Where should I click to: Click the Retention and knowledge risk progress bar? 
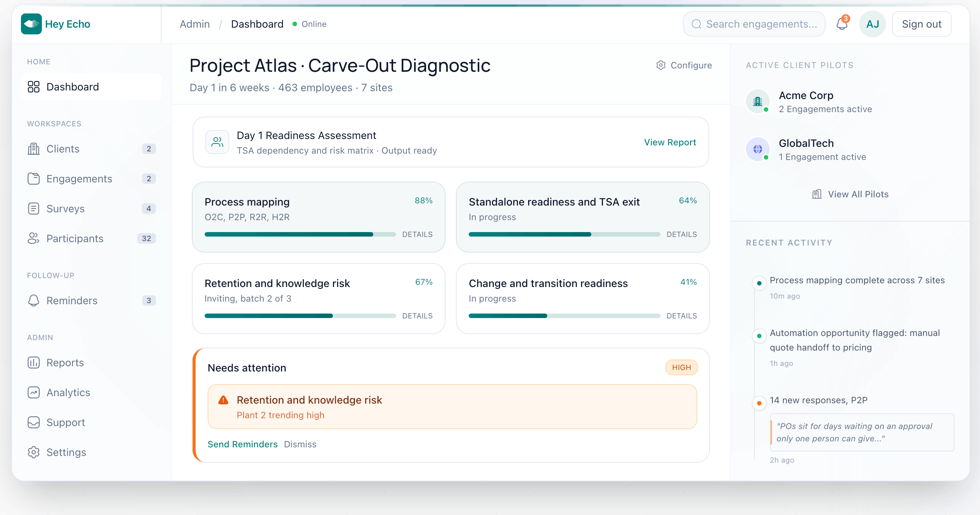[x=300, y=316]
